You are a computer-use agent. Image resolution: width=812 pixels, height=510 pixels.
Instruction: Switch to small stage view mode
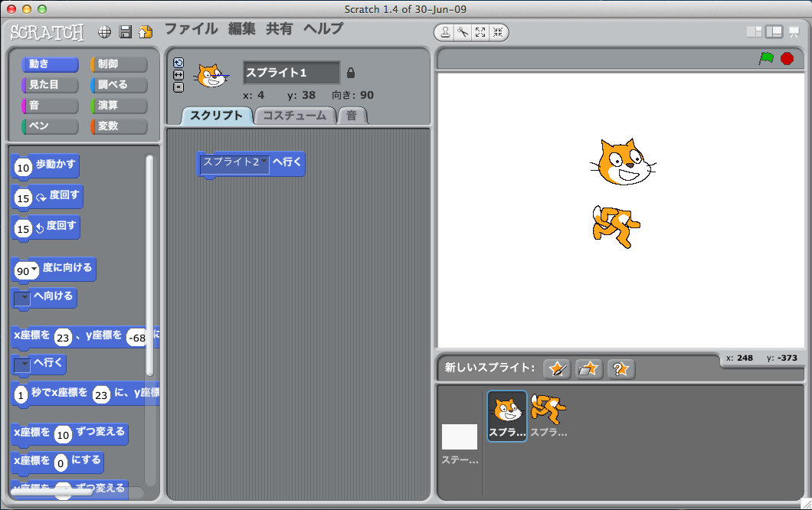tap(754, 32)
